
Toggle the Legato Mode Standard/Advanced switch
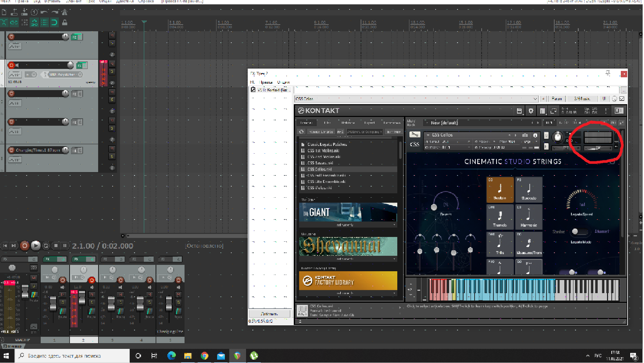tap(579, 232)
